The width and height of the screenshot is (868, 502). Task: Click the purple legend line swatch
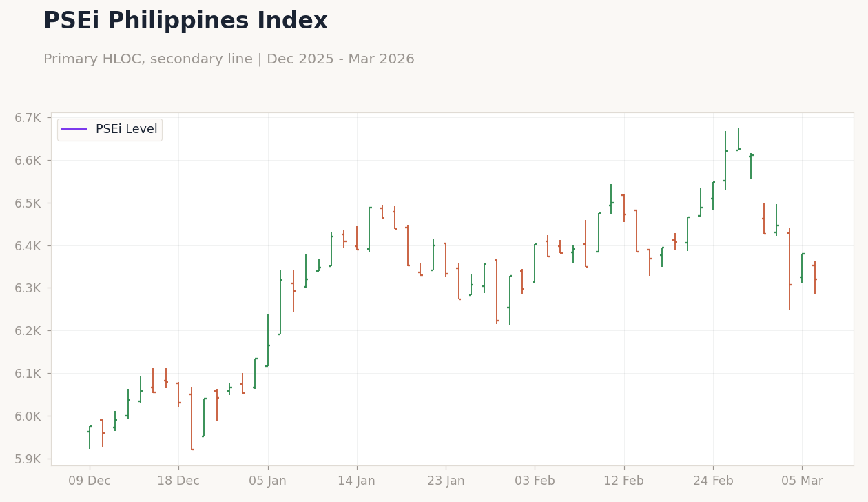(x=74, y=129)
